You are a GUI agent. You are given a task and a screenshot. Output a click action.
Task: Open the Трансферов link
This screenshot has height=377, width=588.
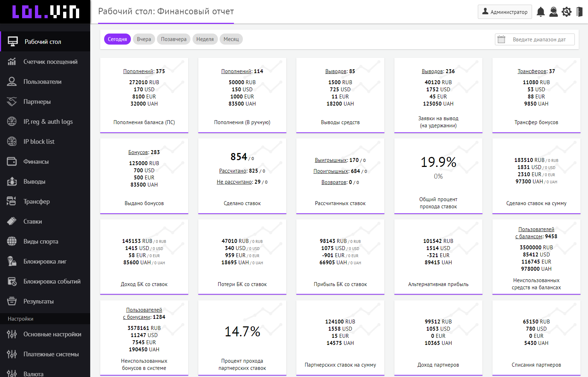532,71
